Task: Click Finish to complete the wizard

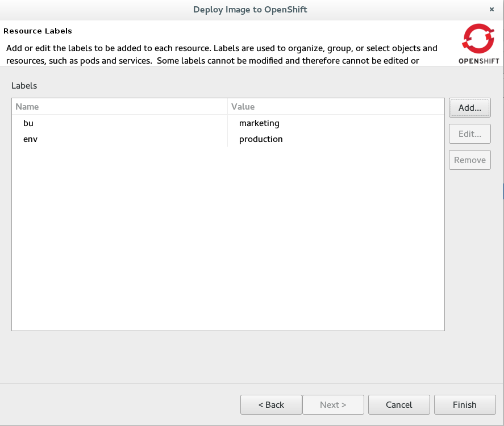Action: 464,404
